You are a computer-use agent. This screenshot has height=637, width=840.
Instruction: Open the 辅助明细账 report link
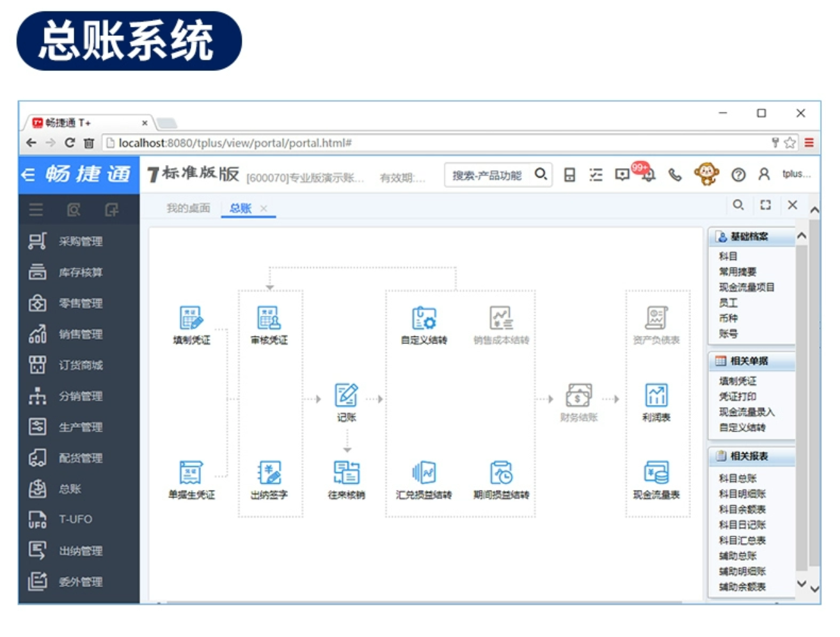tap(742, 571)
